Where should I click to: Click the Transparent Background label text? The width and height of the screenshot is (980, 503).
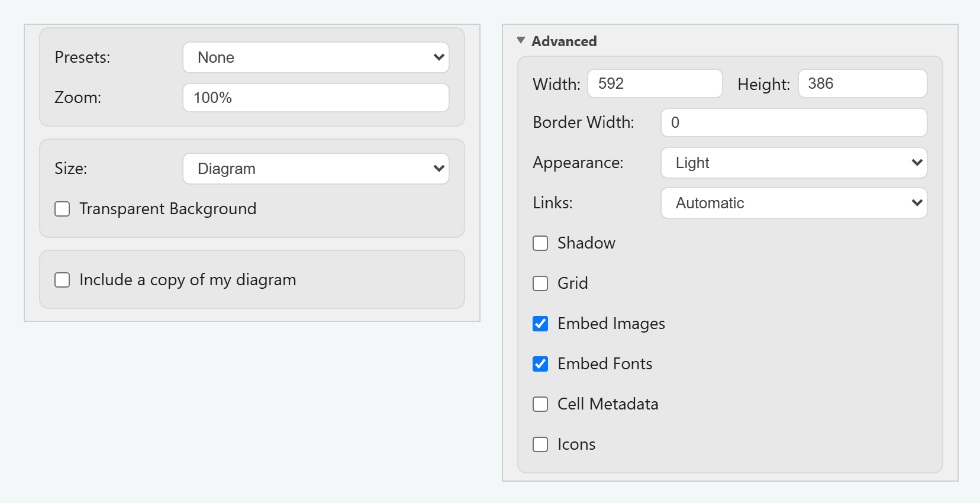pyautogui.click(x=168, y=209)
